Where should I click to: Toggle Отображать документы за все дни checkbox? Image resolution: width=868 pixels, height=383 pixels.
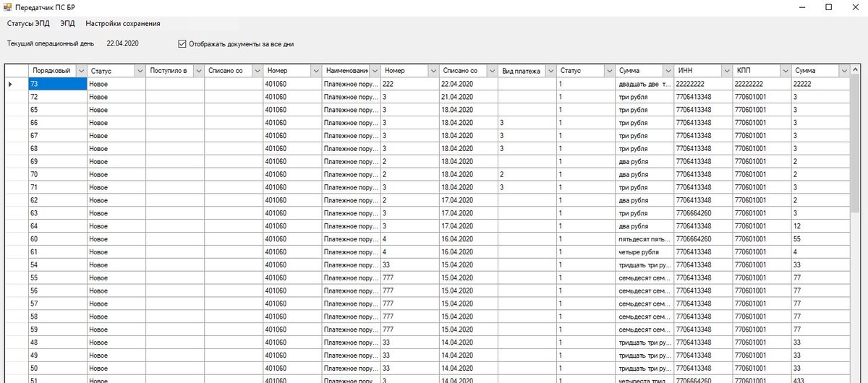182,44
